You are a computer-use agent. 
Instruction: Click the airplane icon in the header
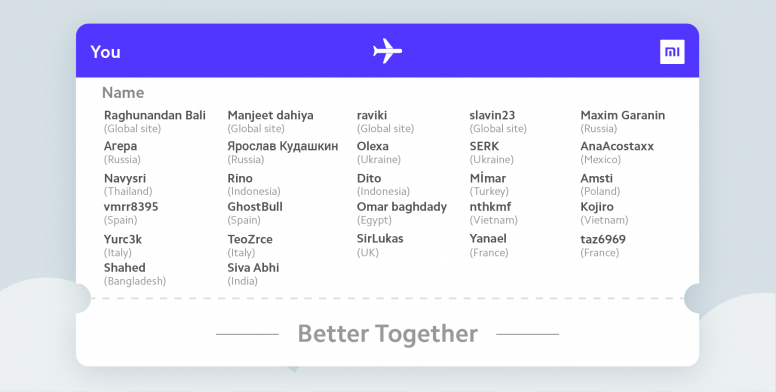pos(387,51)
